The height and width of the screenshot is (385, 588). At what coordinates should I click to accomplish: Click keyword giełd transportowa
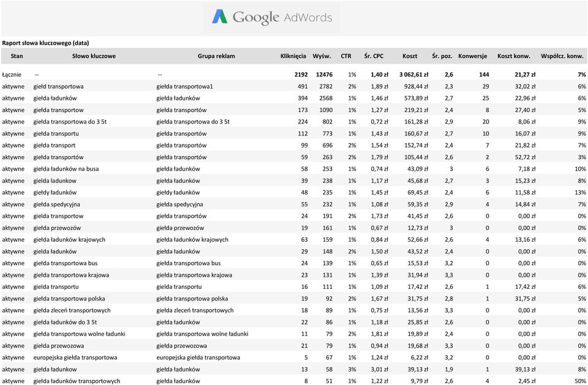59,86
